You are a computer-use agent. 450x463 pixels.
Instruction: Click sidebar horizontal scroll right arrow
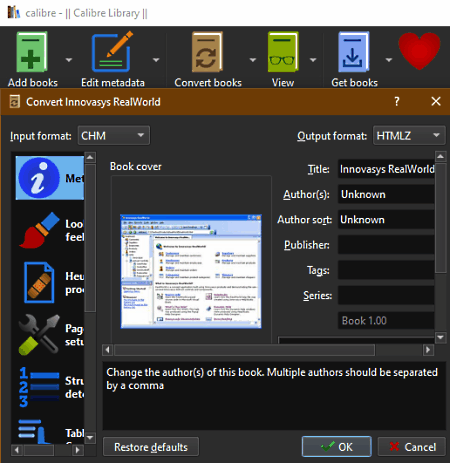click(77, 450)
